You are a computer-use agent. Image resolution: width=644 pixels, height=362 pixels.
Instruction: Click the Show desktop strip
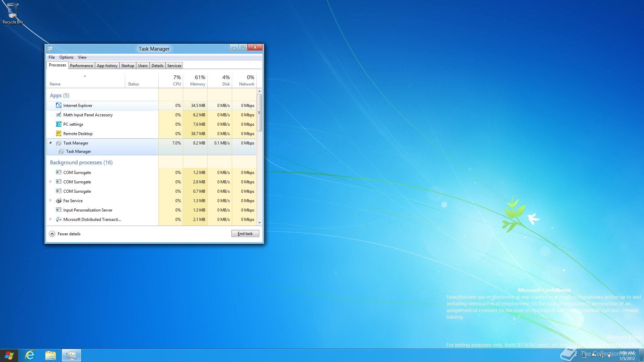point(641,355)
